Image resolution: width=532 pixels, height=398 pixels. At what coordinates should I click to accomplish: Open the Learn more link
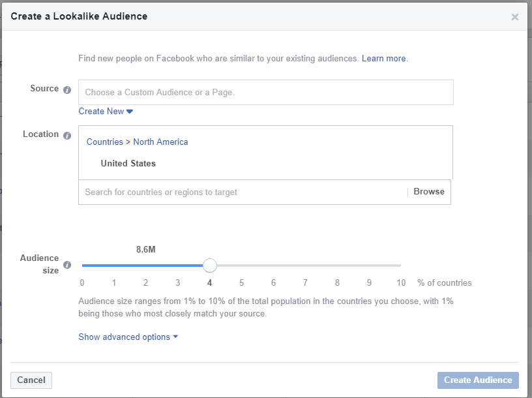[384, 59]
